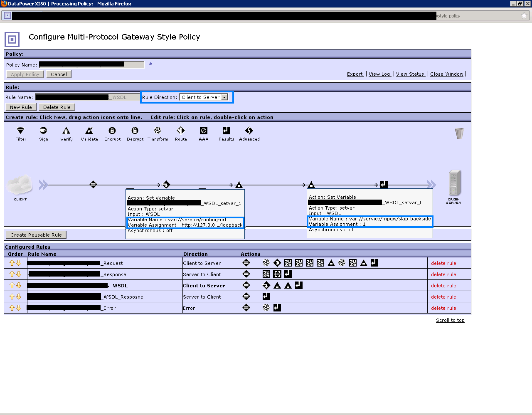
Task: Click match icon in the _Response rule row
Action: [246, 274]
